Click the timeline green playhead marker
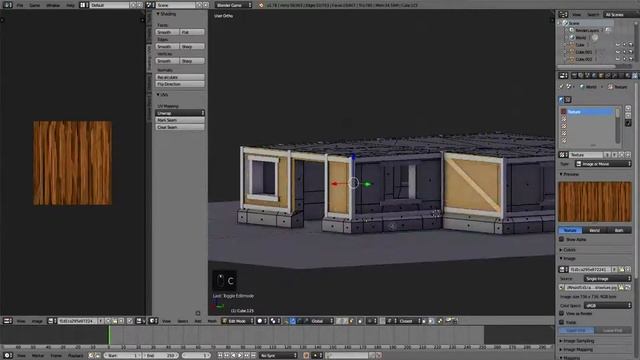 pyautogui.click(x=109, y=335)
